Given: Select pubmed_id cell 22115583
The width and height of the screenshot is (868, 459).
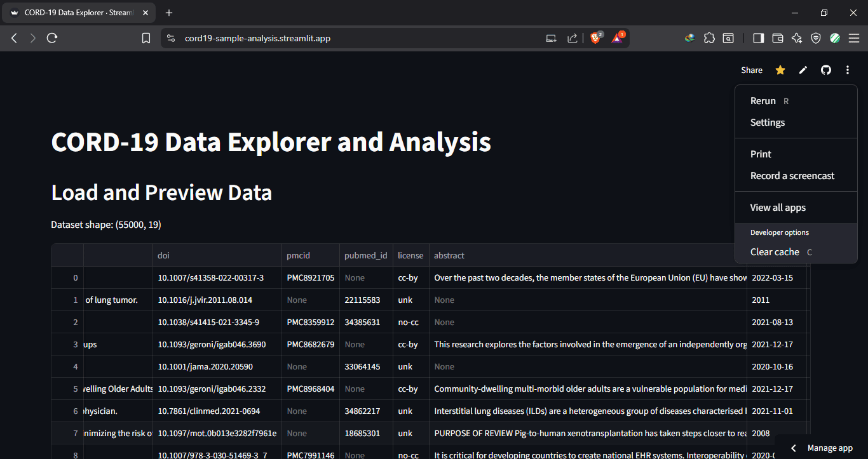Looking at the screenshot, I should 366,300.
